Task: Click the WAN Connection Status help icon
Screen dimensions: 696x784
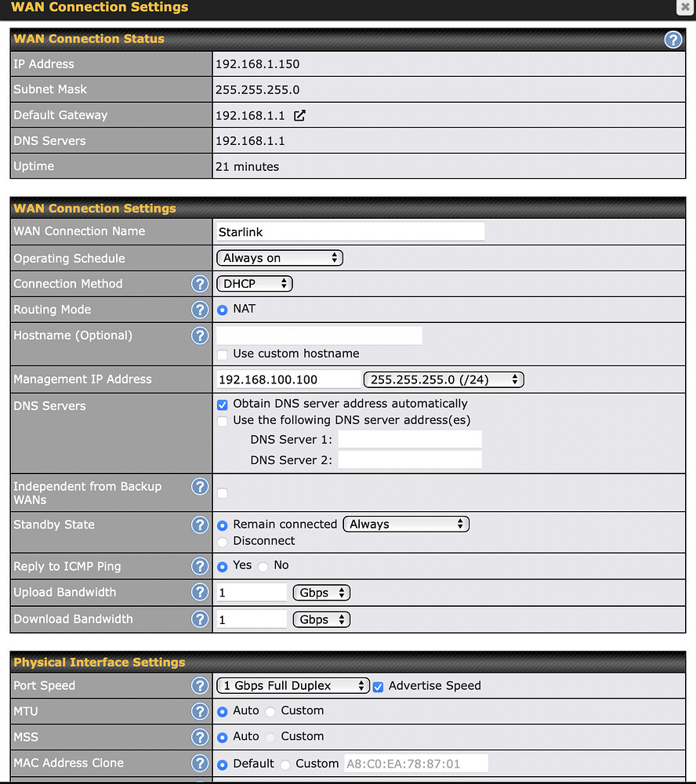Action: (673, 39)
